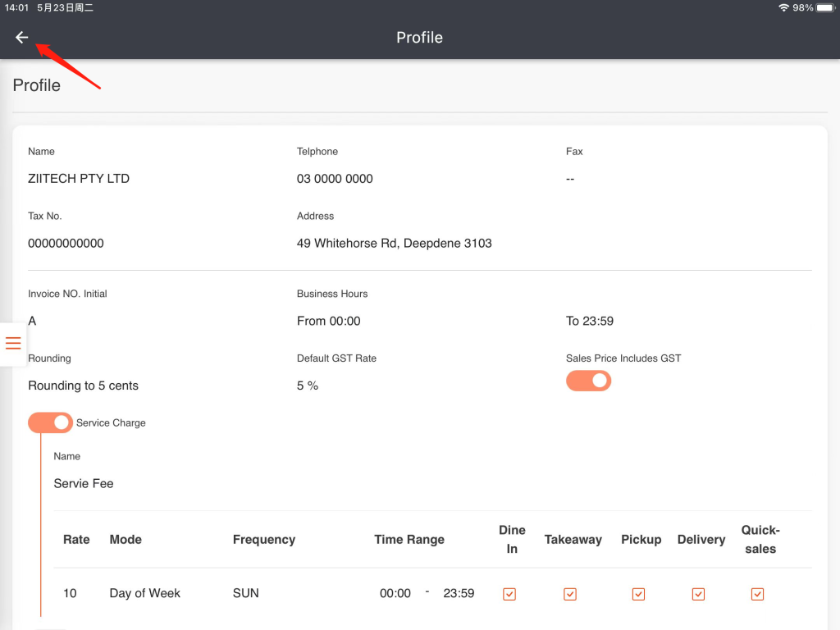The height and width of the screenshot is (630, 840).
Task: Open the orange hamburger side menu
Action: pyautogui.click(x=13, y=343)
